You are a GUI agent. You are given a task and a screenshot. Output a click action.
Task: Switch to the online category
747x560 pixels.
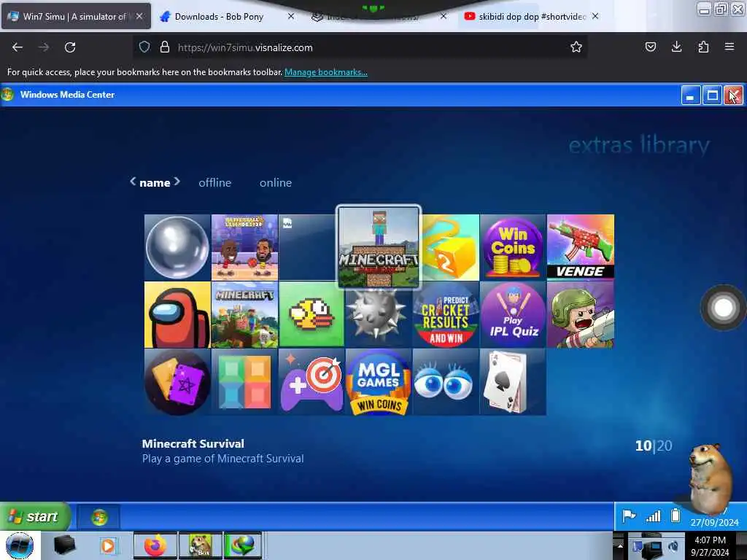click(x=276, y=183)
